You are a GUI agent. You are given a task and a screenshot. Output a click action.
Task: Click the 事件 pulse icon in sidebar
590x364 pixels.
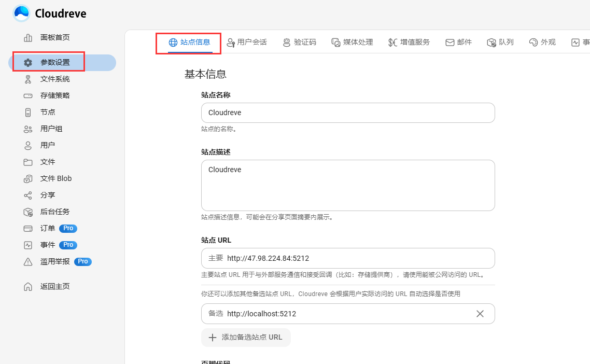click(x=28, y=245)
